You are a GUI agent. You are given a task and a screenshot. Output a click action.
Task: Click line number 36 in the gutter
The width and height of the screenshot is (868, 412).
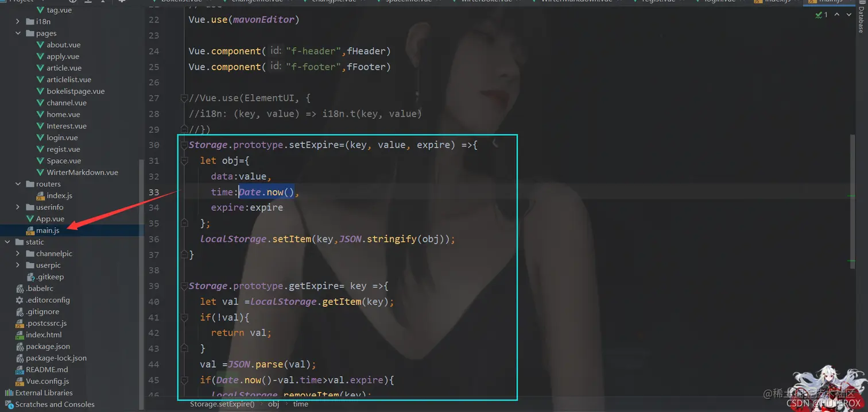pyautogui.click(x=154, y=239)
